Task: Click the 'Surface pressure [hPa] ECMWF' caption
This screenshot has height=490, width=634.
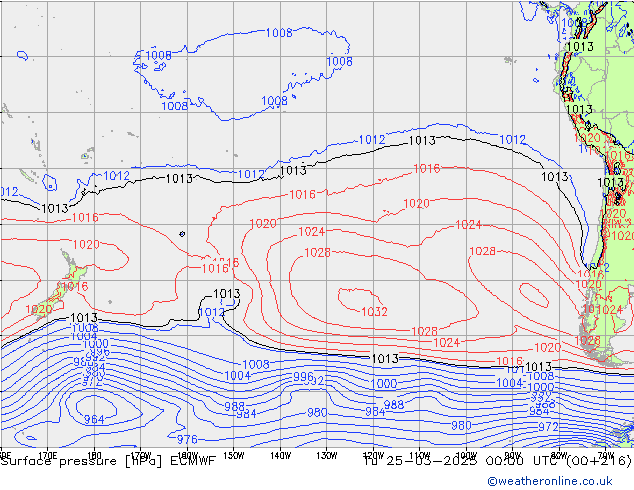Action: [x=108, y=461]
